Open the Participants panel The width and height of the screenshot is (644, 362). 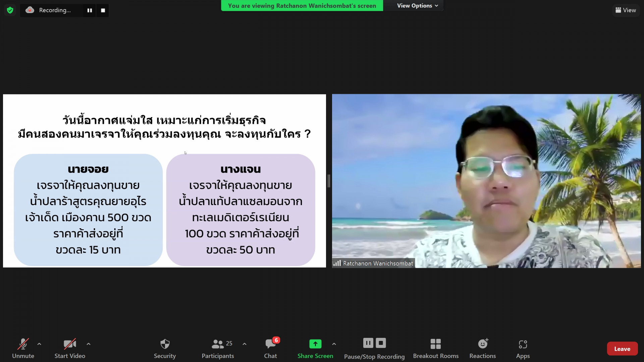click(x=218, y=348)
